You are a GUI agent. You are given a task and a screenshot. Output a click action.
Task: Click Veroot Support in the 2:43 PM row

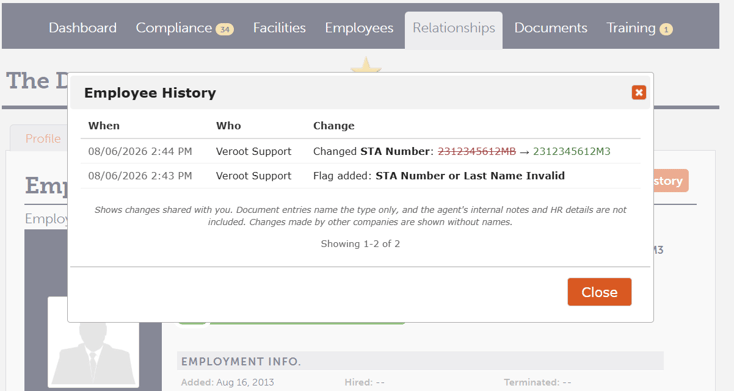[x=253, y=176]
